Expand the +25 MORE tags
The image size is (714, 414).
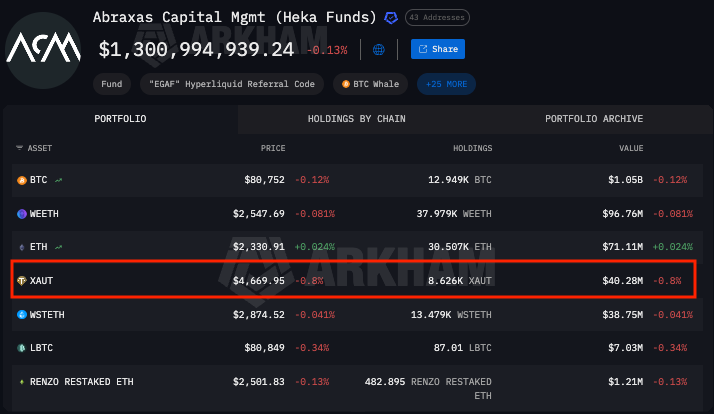point(446,84)
